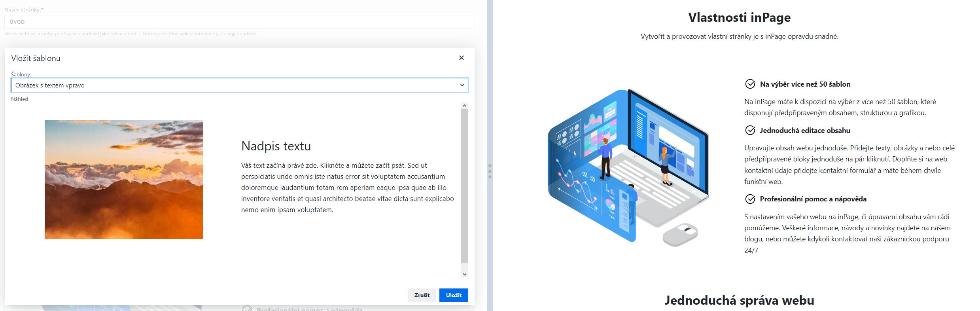Click the panel splitter drag handle dots
980x311 pixels.
[x=490, y=171]
